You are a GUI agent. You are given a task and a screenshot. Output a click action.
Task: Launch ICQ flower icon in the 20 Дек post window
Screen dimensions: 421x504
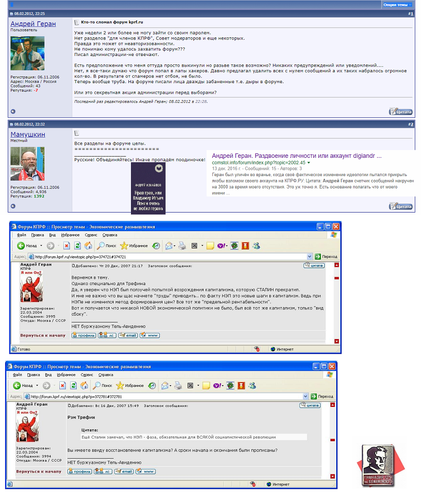234,246
